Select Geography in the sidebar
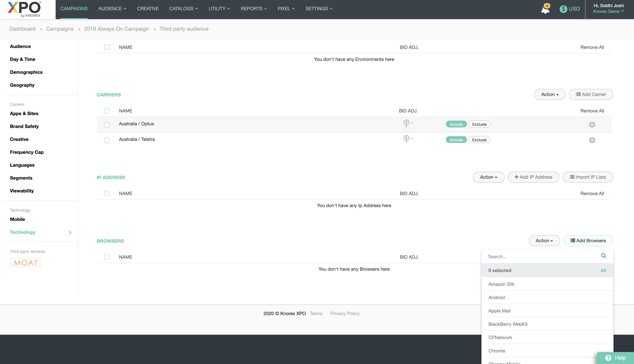 [x=22, y=85]
